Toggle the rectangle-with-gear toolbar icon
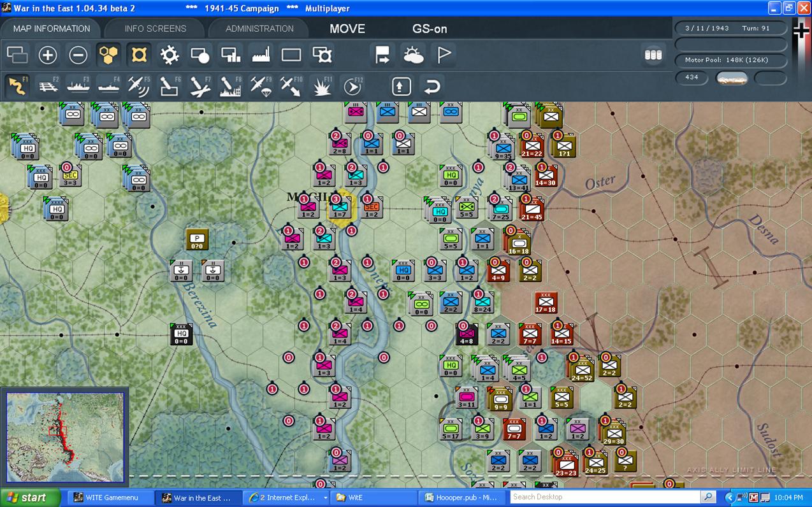 tap(323, 55)
